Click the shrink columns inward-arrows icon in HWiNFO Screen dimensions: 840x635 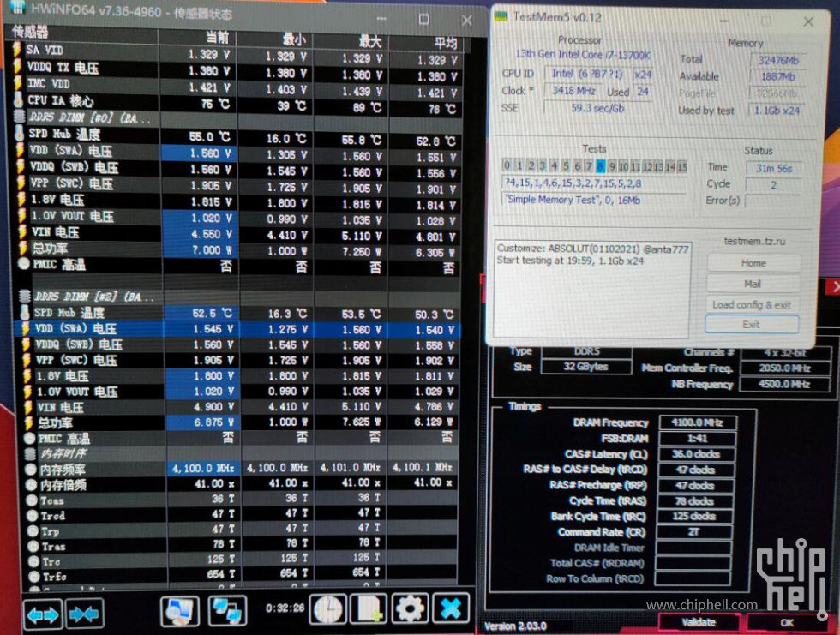coord(85,614)
